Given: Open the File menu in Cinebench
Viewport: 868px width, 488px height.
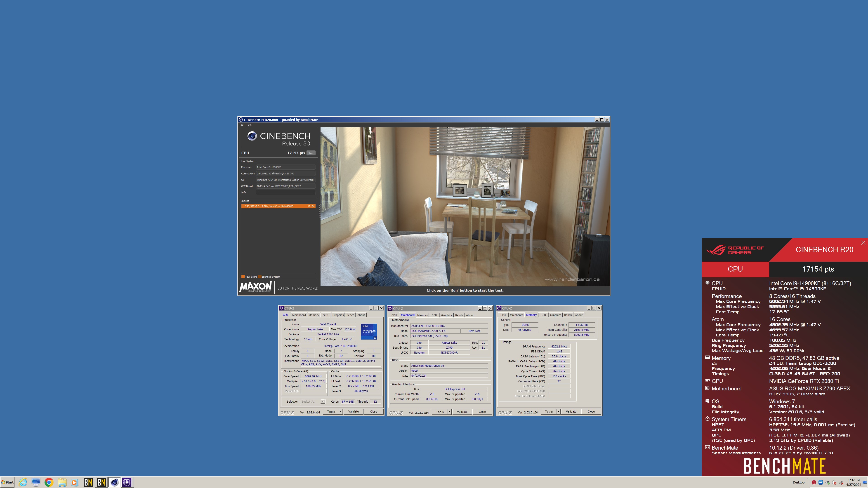Looking at the screenshot, I should [x=242, y=125].
